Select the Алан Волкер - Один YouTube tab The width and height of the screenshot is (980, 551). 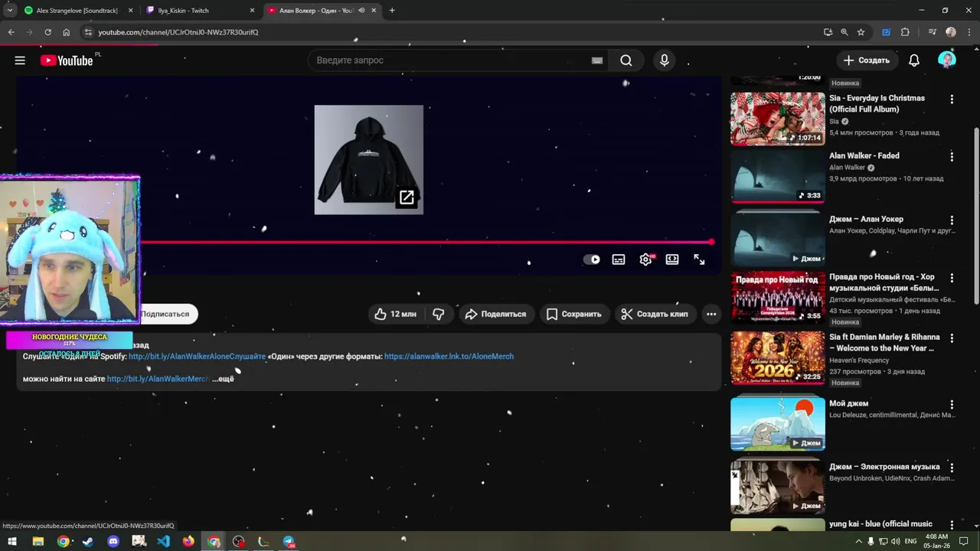click(315, 11)
